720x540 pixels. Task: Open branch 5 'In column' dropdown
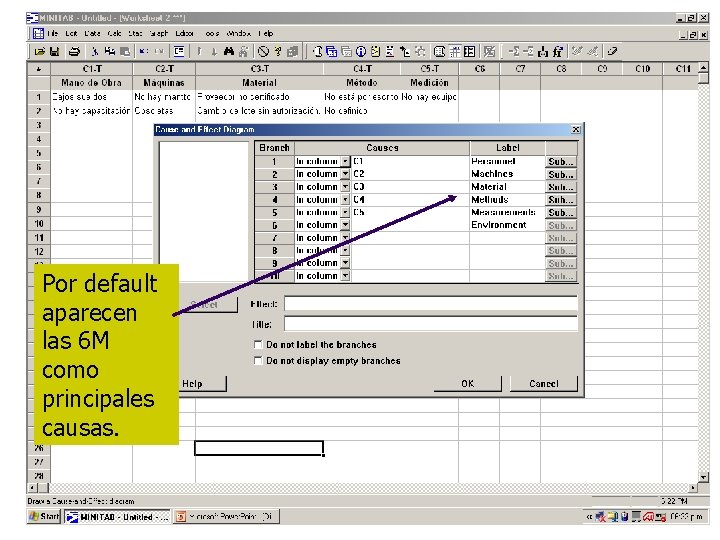345,212
